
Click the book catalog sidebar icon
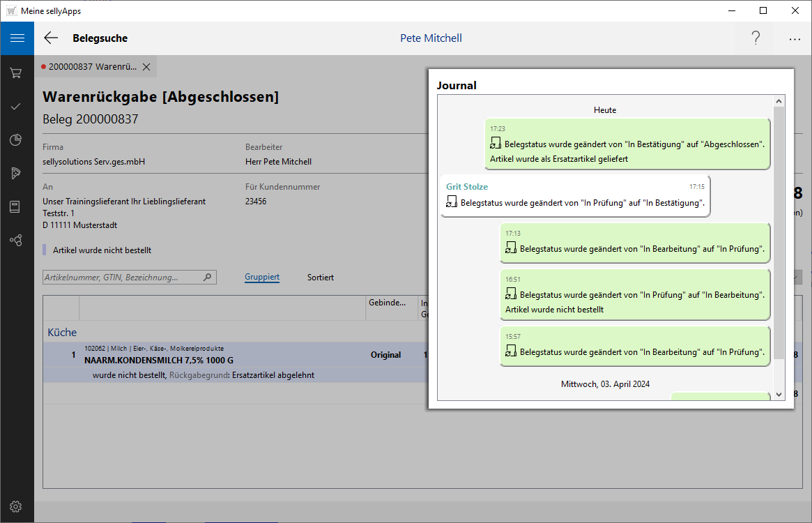[16, 206]
